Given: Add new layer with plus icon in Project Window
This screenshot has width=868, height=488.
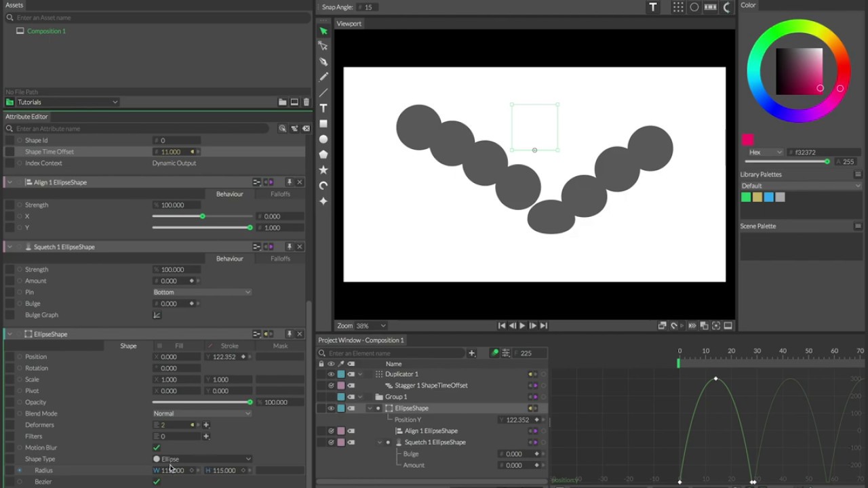Looking at the screenshot, I should (472, 353).
